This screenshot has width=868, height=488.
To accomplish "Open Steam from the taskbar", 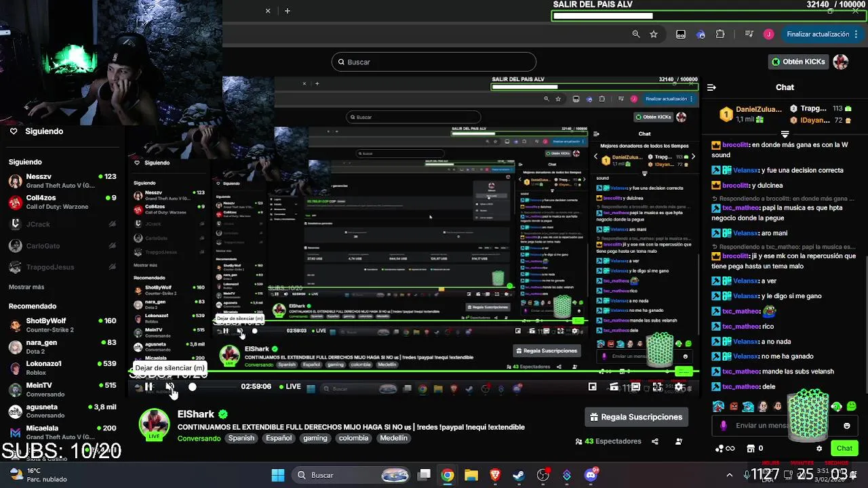I will [519, 475].
